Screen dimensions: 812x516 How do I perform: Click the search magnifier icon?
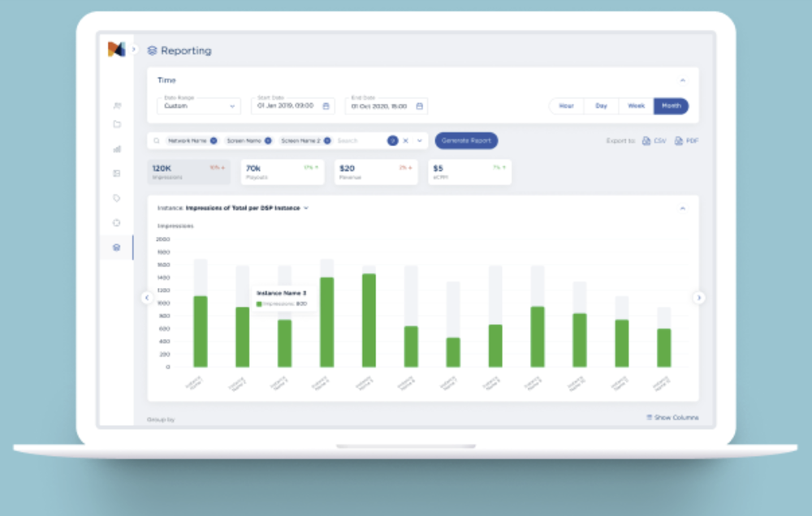[x=157, y=141]
